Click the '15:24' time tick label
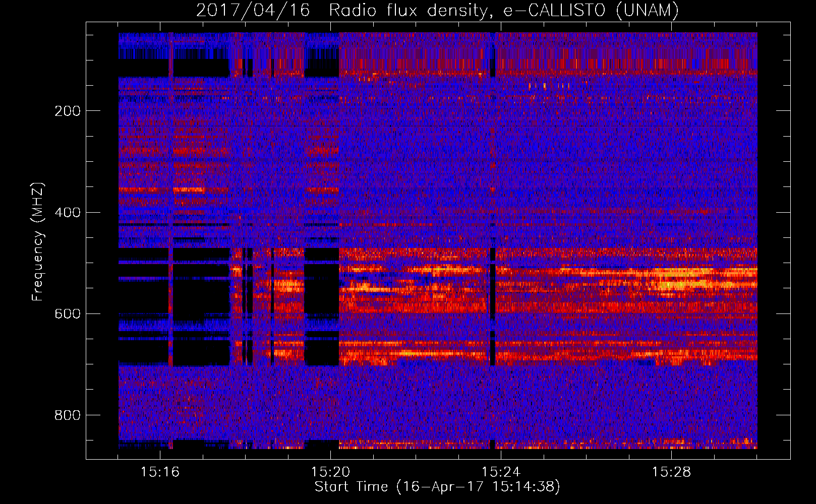816x504 pixels. pos(501,472)
